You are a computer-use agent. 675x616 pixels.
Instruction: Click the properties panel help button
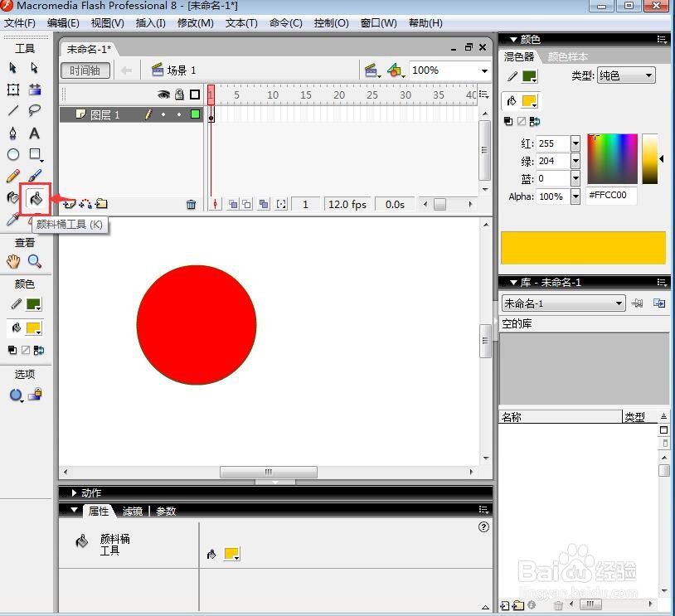483,527
